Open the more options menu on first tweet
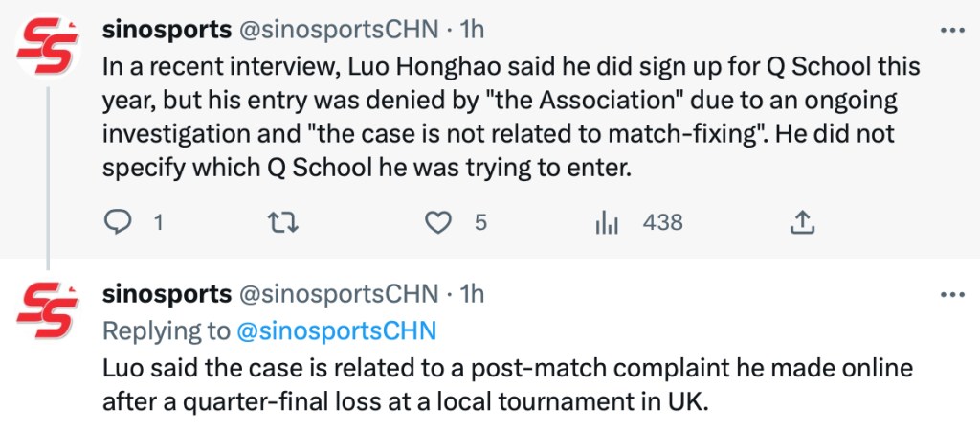This screenshot has width=980, height=433. click(952, 31)
